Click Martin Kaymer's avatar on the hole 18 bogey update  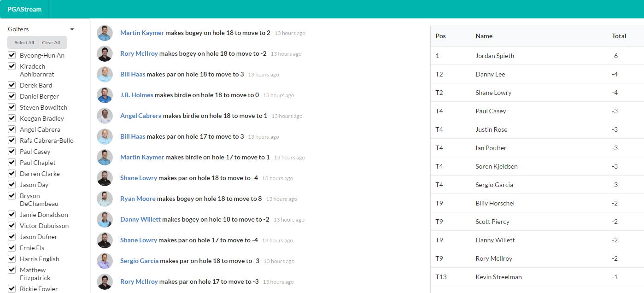coord(105,33)
